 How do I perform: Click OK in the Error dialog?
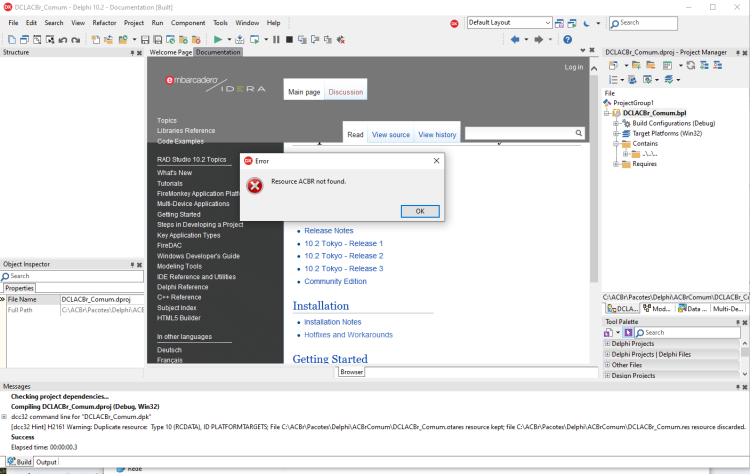coord(420,211)
